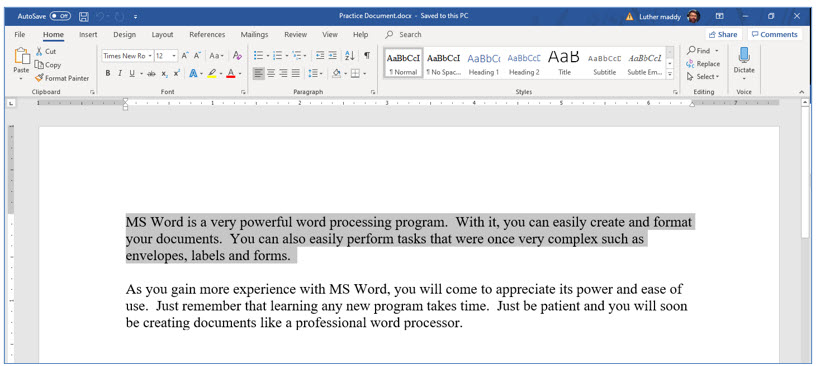Viewport: 818px width, 366px height.
Task: Justify the paragraph text
Action: click(x=296, y=74)
